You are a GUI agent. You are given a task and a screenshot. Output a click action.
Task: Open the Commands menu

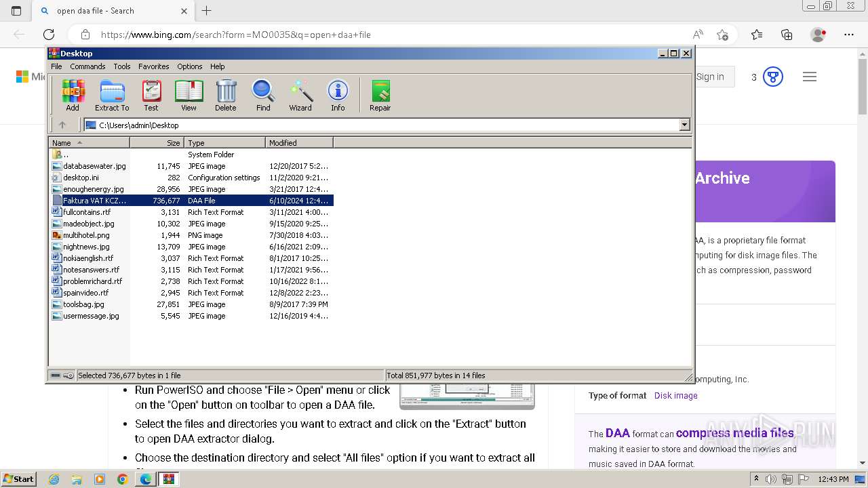coord(87,66)
